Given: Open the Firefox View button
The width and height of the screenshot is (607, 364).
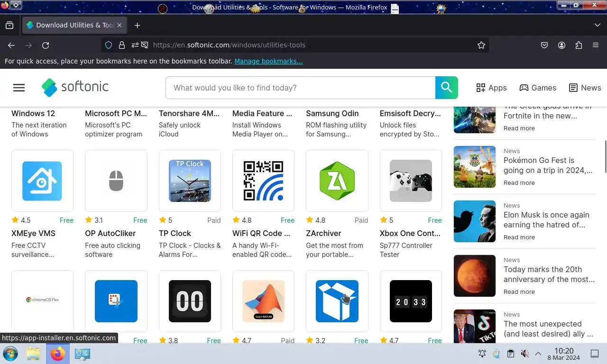Looking at the screenshot, I should click(9, 25).
